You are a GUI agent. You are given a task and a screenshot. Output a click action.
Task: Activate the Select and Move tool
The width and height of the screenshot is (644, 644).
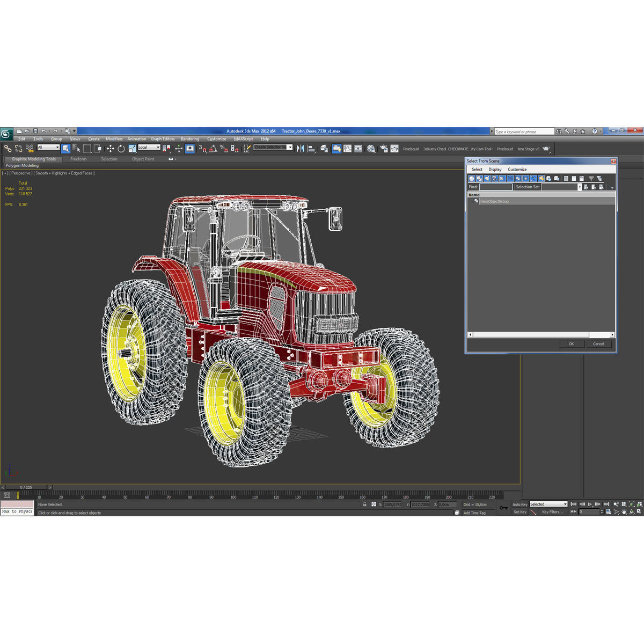point(111,149)
